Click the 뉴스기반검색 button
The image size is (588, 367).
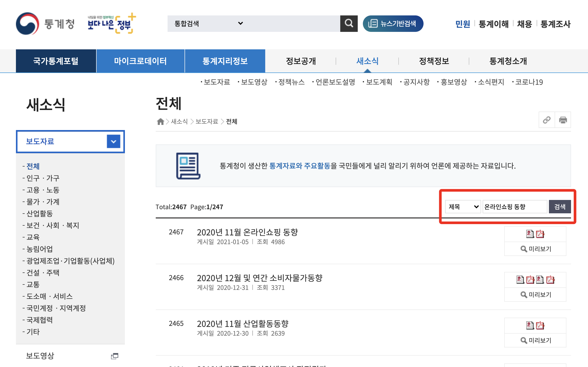[x=393, y=23]
